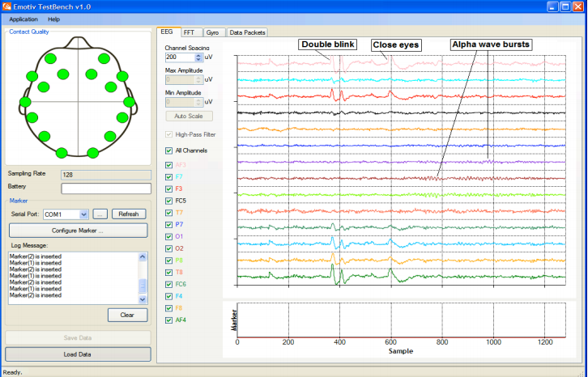
Task: Uncheck the FC5 channel checkbox
Action: click(x=168, y=201)
